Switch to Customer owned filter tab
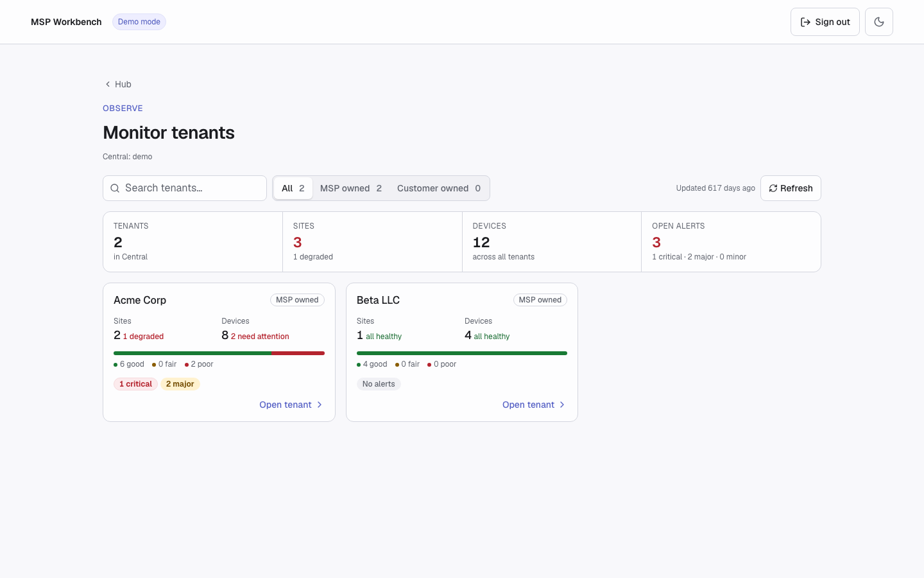This screenshot has width=924, height=578. point(439,188)
